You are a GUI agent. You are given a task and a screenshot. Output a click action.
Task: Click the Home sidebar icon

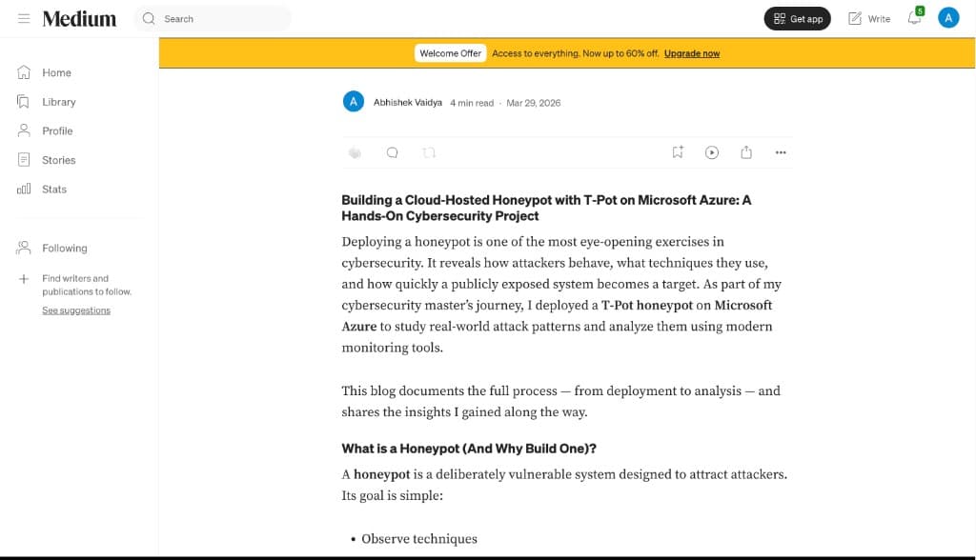coord(24,72)
